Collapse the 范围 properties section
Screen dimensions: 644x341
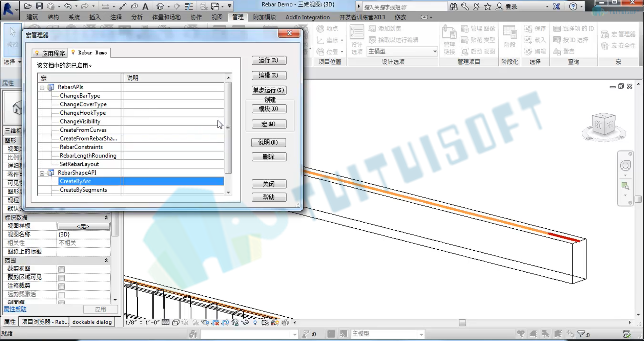tap(106, 260)
